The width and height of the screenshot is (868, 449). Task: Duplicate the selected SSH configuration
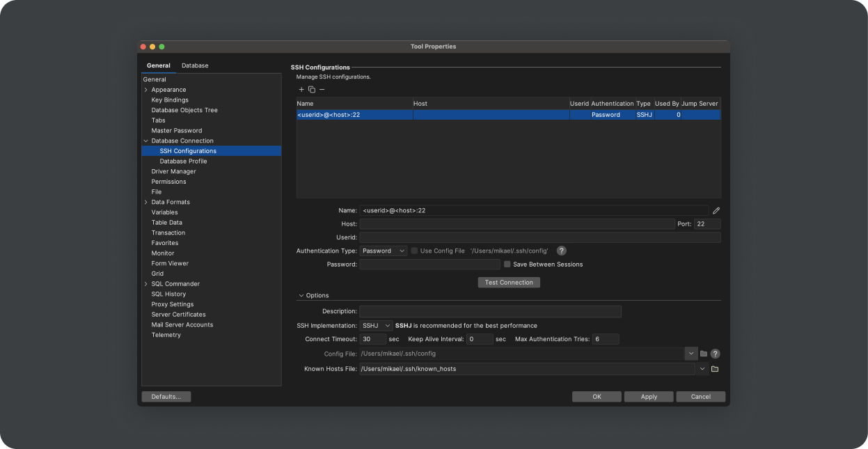point(311,89)
